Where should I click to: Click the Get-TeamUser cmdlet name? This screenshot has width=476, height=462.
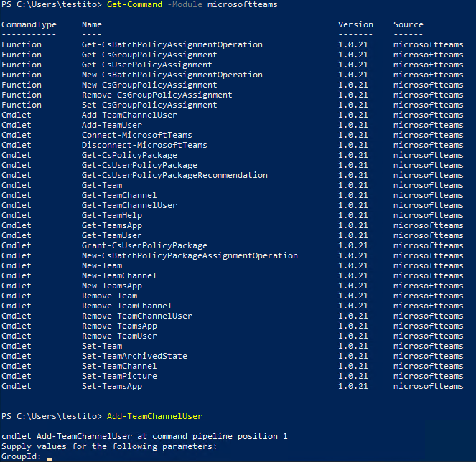pyautogui.click(x=112, y=235)
